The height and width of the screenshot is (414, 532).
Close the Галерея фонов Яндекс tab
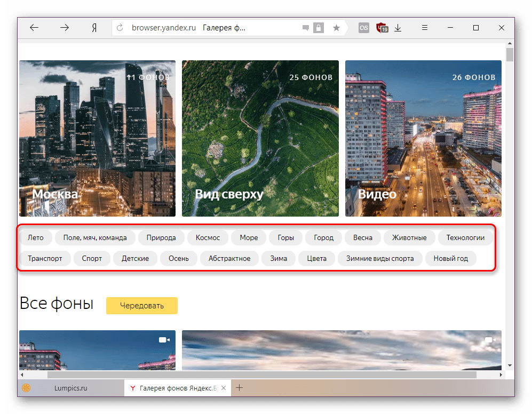pos(224,388)
